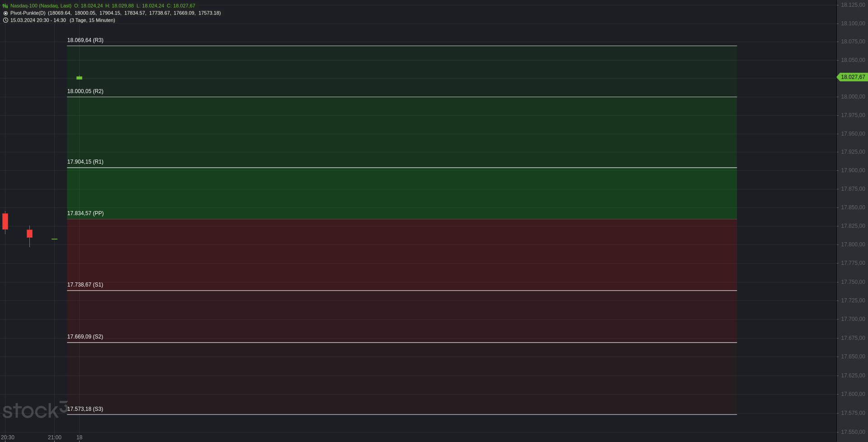Click the 15.03.2024 20:30 - 14:30 time range
The width and height of the screenshot is (868, 442).
[x=38, y=20]
